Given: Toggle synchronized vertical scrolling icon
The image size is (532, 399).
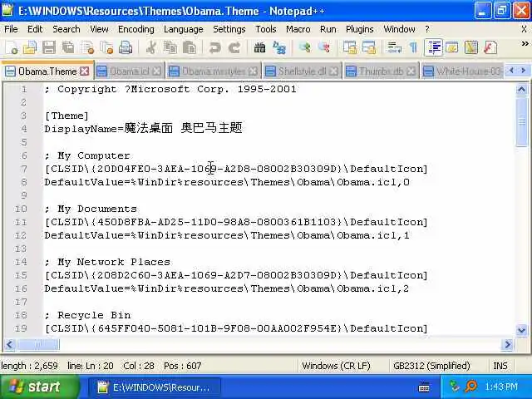Looking at the screenshot, I should coord(349,47).
